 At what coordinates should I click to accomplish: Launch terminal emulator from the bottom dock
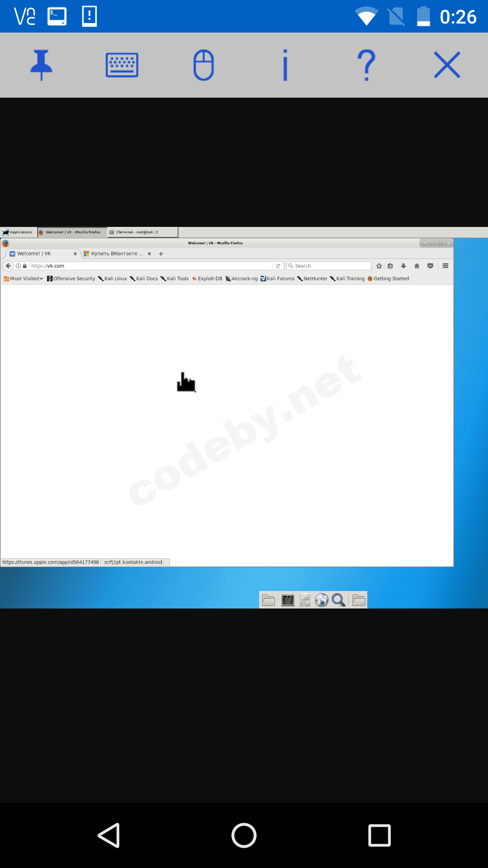coord(288,600)
